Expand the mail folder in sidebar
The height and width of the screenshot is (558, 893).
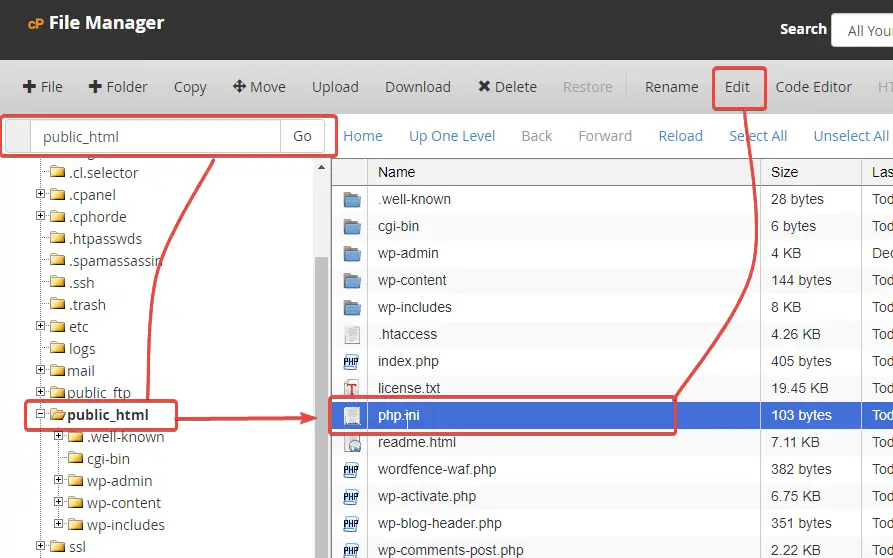[x=41, y=370]
